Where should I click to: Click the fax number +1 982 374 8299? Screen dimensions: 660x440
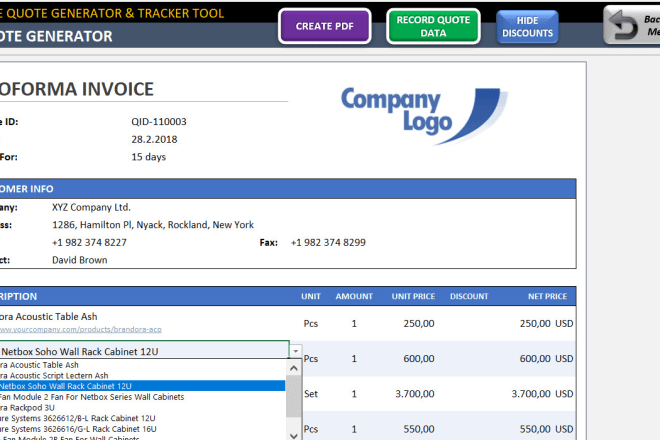tap(328, 243)
